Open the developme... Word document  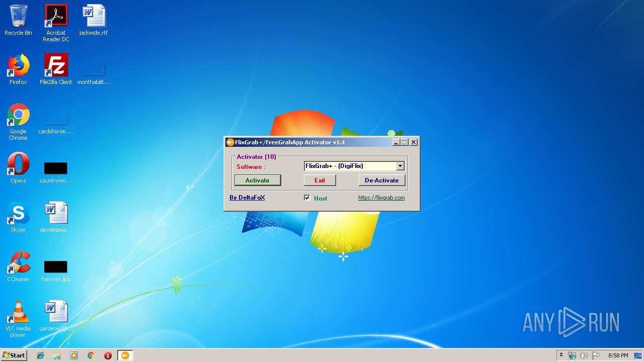56,217
